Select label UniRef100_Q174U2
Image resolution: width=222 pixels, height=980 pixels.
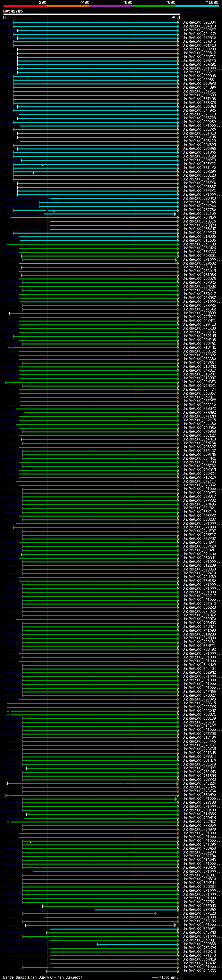[199, 963]
